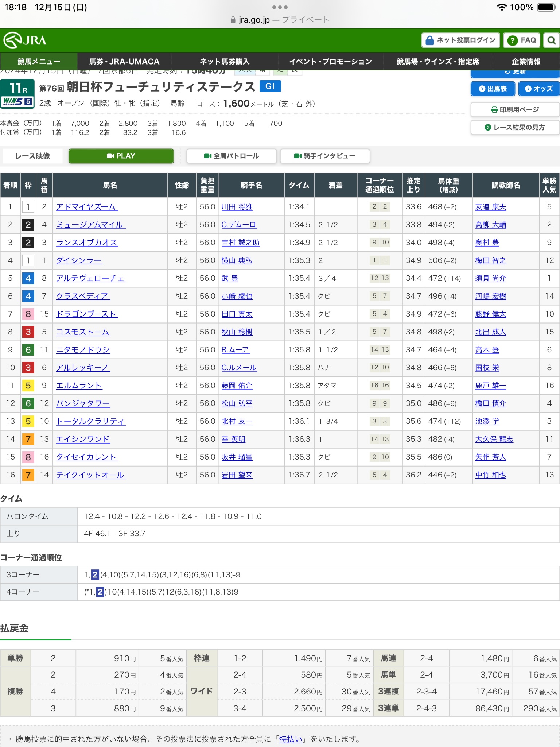The image size is (560, 747).
Task: Click the JRA logo
Action: click(x=25, y=40)
